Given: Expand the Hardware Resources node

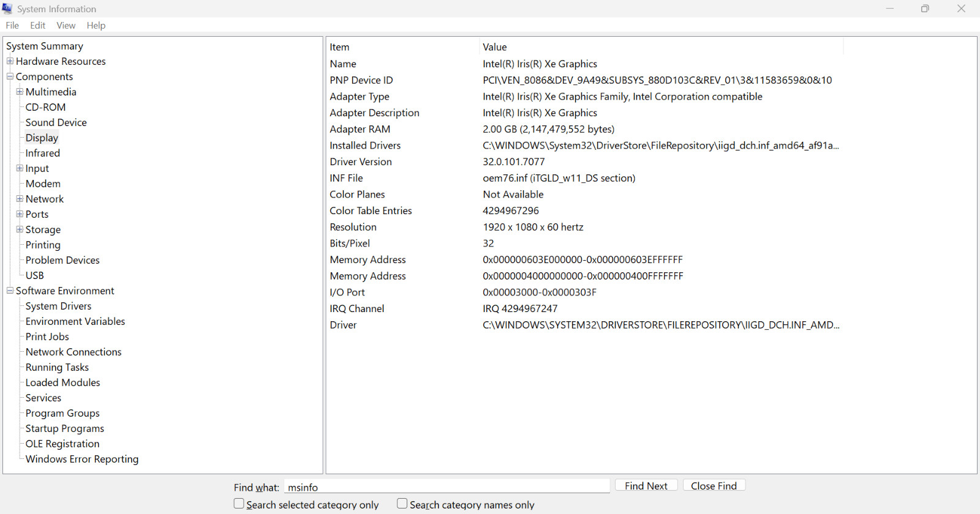Looking at the screenshot, I should pos(10,61).
